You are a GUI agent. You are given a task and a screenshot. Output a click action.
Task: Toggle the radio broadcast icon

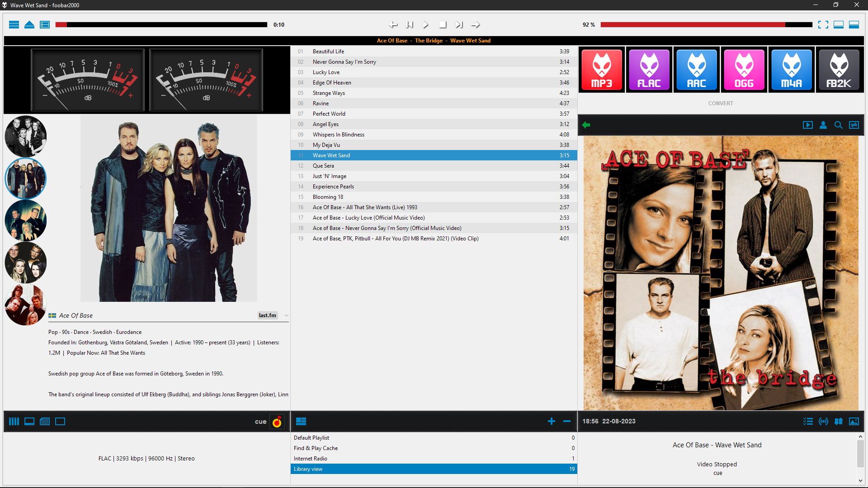823,421
